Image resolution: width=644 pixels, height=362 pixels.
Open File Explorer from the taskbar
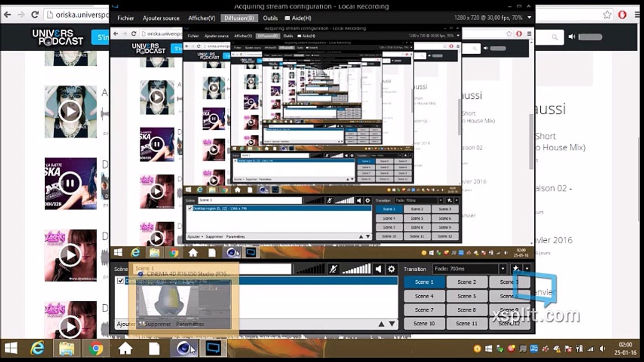pyautogui.click(x=66, y=348)
